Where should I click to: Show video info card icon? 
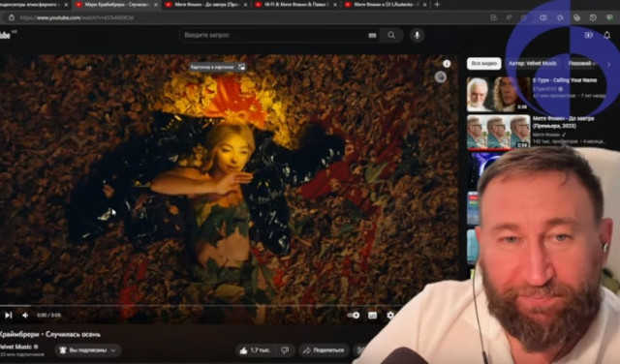point(447,64)
